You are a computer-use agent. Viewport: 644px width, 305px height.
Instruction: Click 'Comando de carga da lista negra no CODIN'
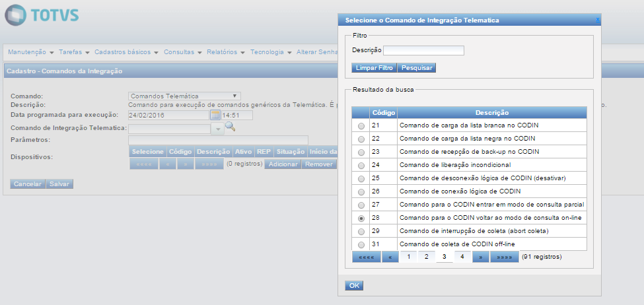[x=467, y=139]
